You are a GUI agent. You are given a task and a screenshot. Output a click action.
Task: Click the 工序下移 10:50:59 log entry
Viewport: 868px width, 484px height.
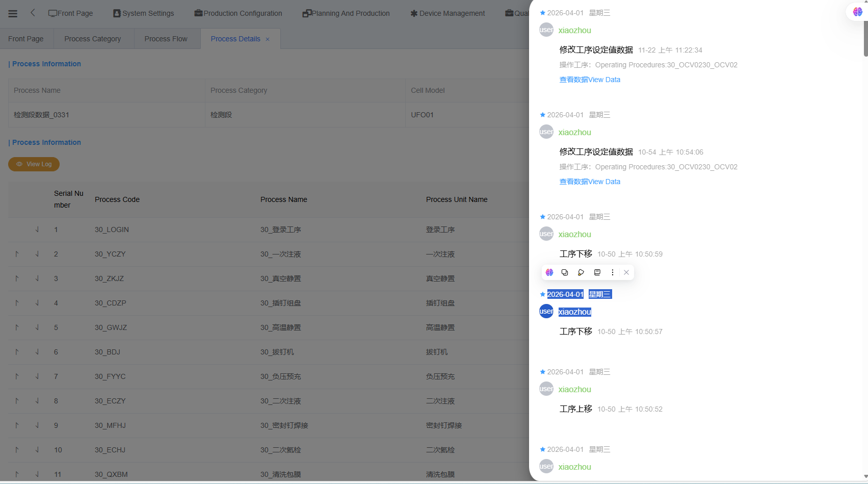pos(611,254)
